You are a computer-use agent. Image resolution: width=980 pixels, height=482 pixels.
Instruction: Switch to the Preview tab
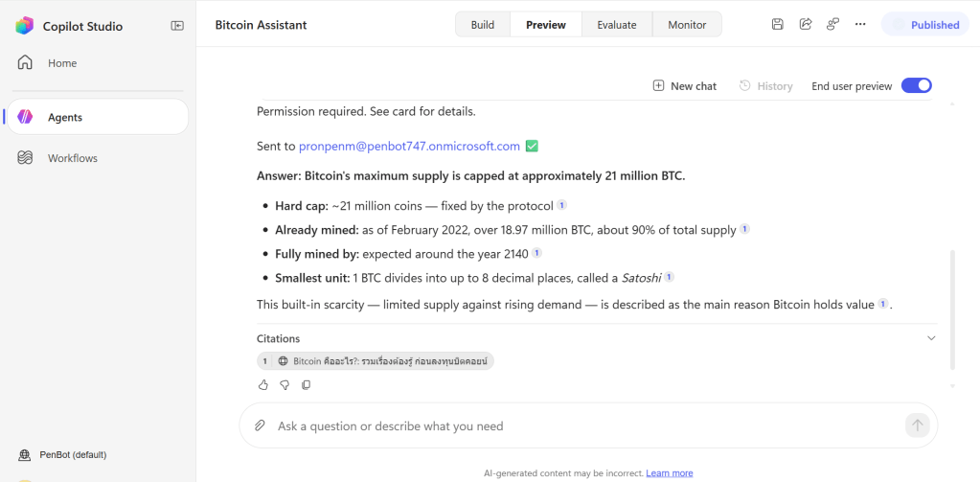point(546,25)
